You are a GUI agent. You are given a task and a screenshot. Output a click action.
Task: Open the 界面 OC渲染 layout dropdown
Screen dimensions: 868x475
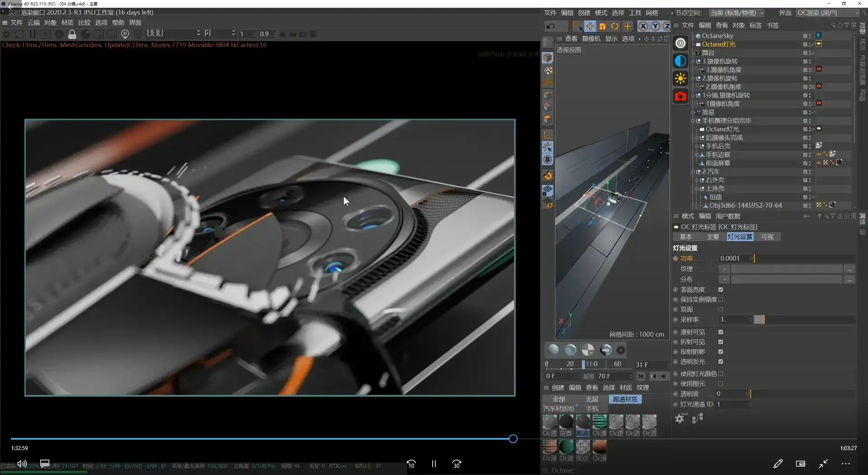point(827,13)
